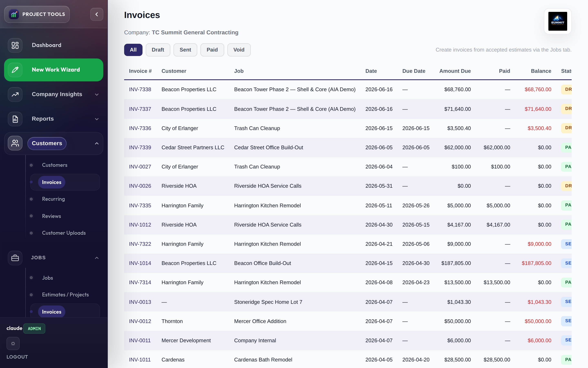Click the TC Summit General Contracting company name

click(x=195, y=32)
